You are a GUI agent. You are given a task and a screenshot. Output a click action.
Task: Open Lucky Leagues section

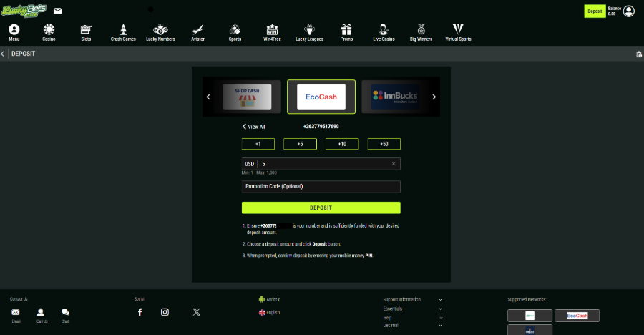click(x=309, y=32)
